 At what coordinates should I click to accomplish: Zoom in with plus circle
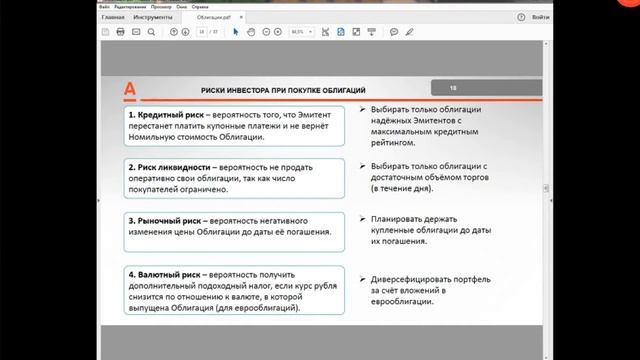[x=278, y=32]
